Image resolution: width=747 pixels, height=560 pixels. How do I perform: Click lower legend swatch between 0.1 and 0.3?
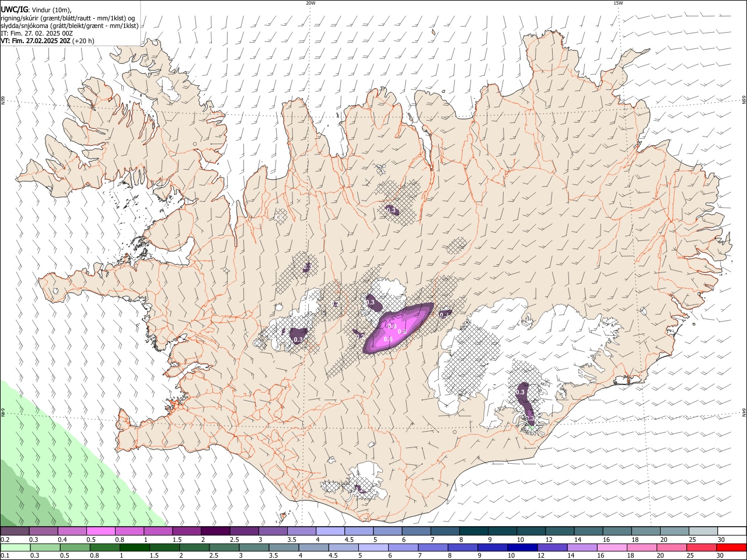15,548
